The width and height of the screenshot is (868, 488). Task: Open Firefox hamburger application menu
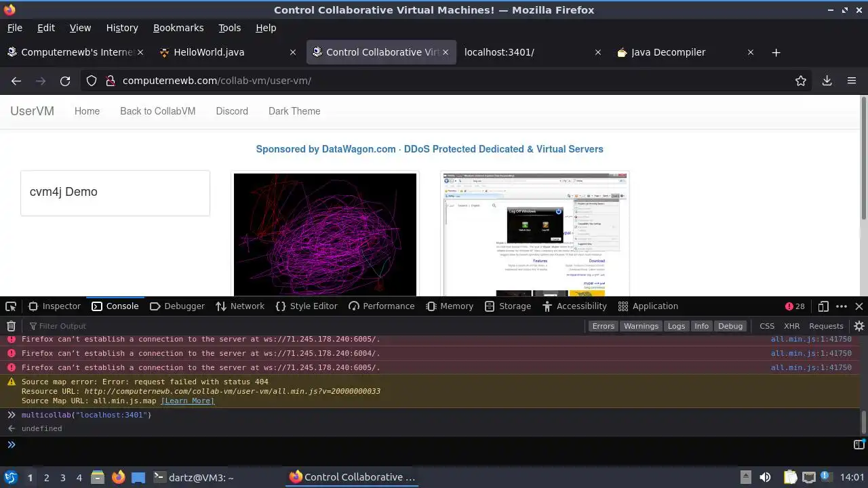tap(852, 81)
